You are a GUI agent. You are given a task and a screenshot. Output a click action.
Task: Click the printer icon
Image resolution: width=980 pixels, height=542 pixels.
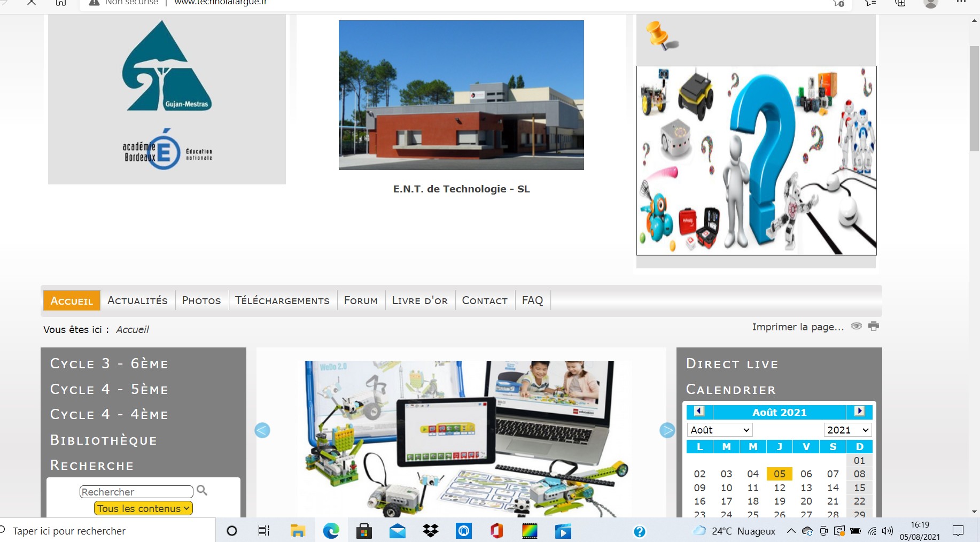(x=874, y=326)
